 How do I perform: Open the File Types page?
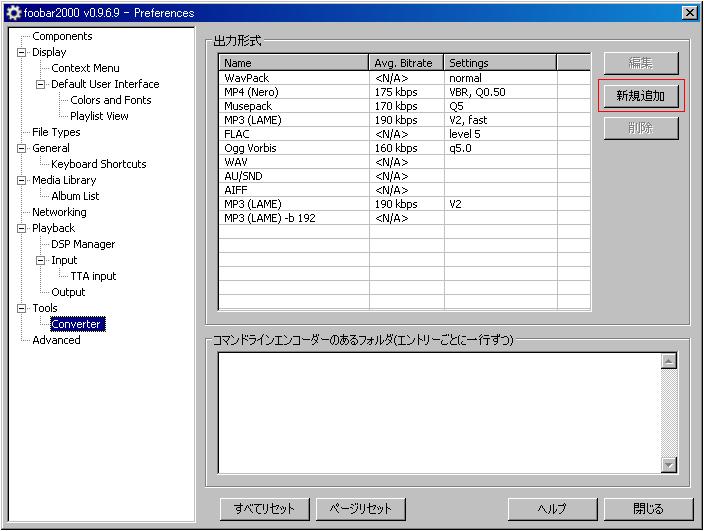coord(56,132)
